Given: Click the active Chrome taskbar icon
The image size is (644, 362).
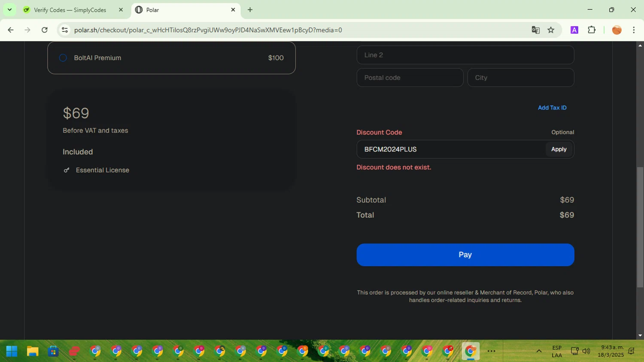Looking at the screenshot, I should [471, 351].
